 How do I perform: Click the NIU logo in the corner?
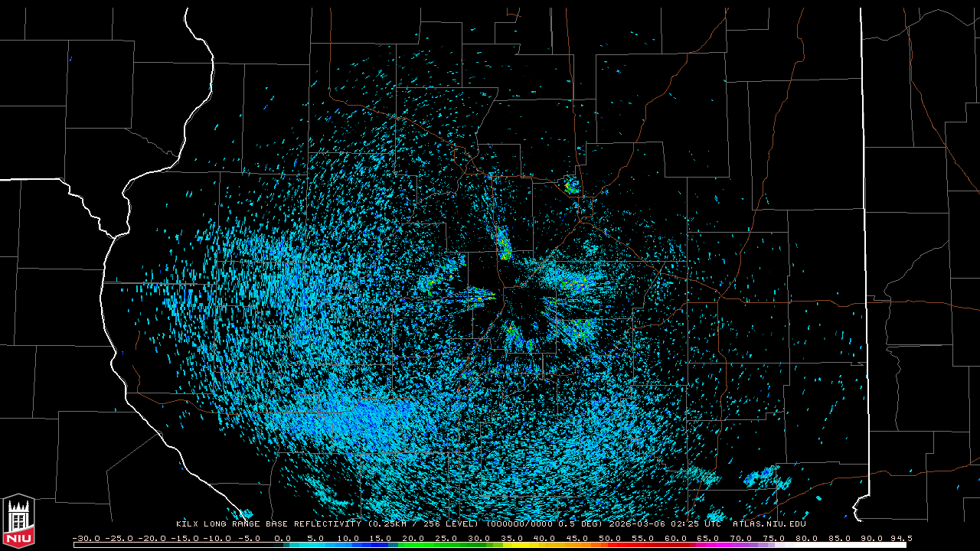click(x=18, y=522)
